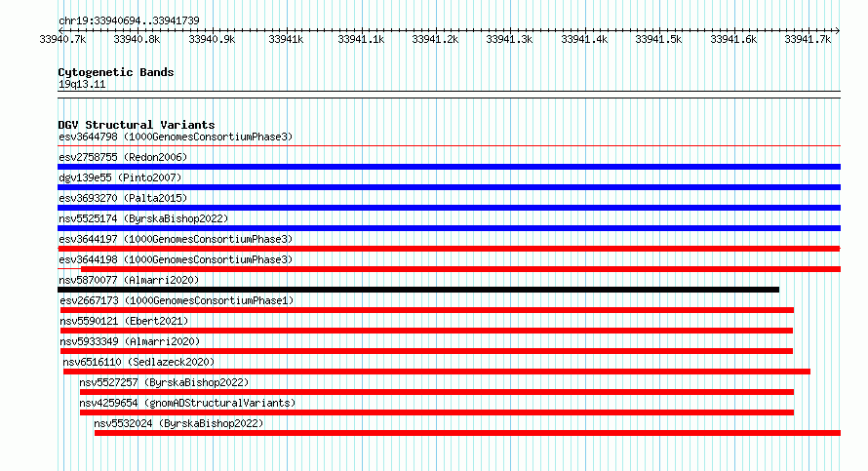Image resolution: width=868 pixels, height=471 pixels.
Task: Open variant esv2758755 (Redon2006) label
Action: [x=123, y=157]
